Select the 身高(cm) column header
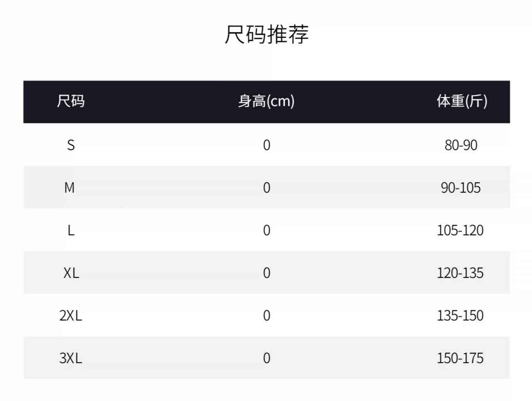The width and height of the screenshot is (532, 401). pos(266,101)
